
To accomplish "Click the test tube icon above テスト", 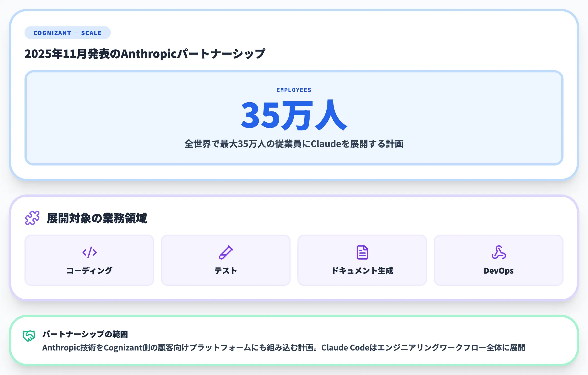I will pos(226,252).
